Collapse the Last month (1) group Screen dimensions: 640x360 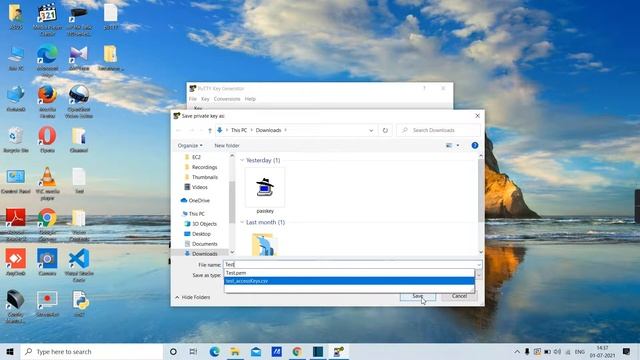point(242,222)
